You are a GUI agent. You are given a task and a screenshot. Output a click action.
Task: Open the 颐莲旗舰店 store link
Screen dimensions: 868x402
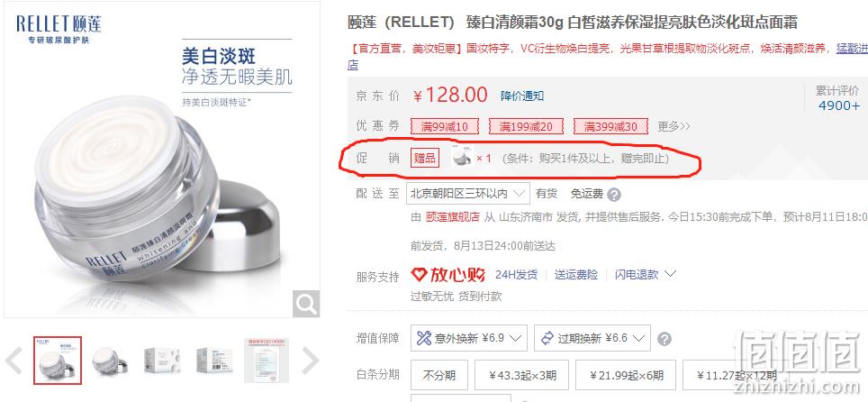(452, 217)
